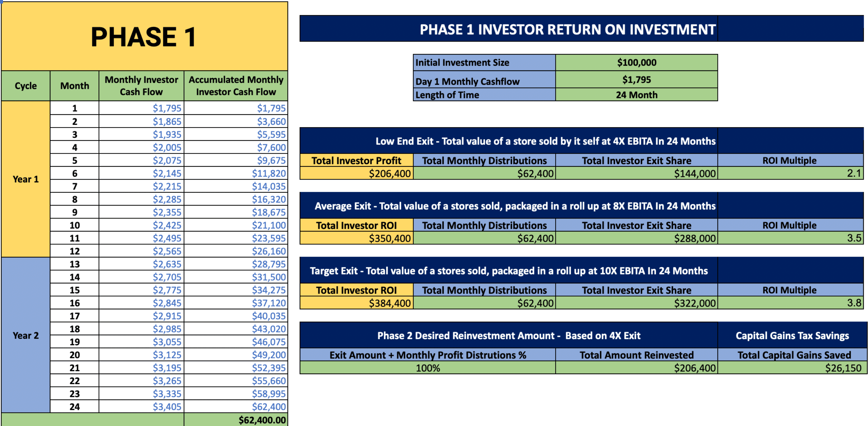Click the Day 1 Monthly Cashflow value

(636, 79)
